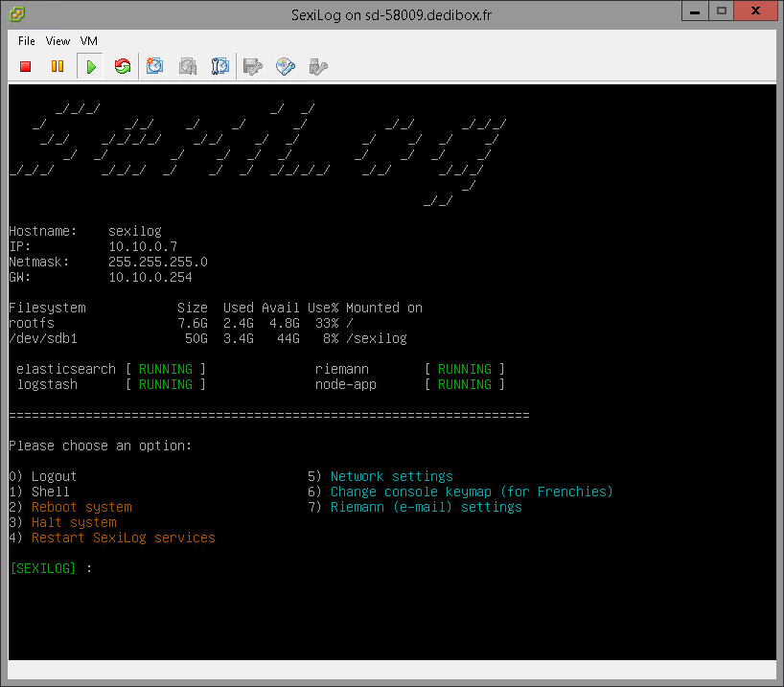
Task: Take a snapshot of the virtual machine
Action: coord(154,66)
